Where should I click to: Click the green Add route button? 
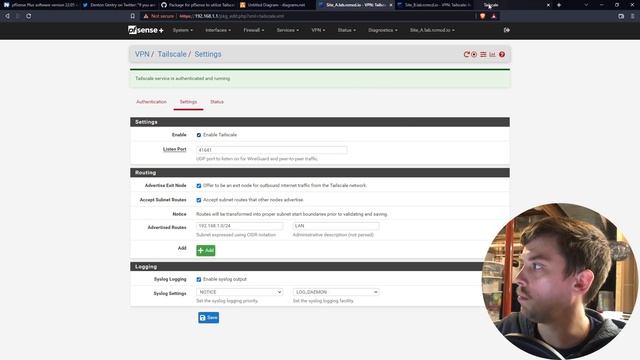click(206, 250)
